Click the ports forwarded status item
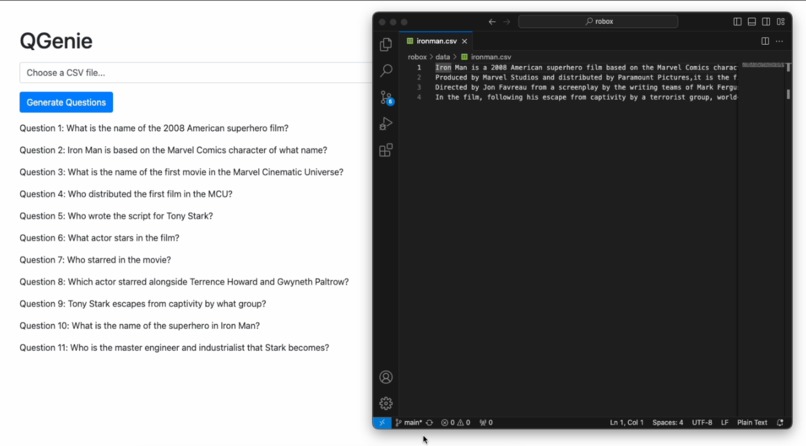 (x=486, y=422)
